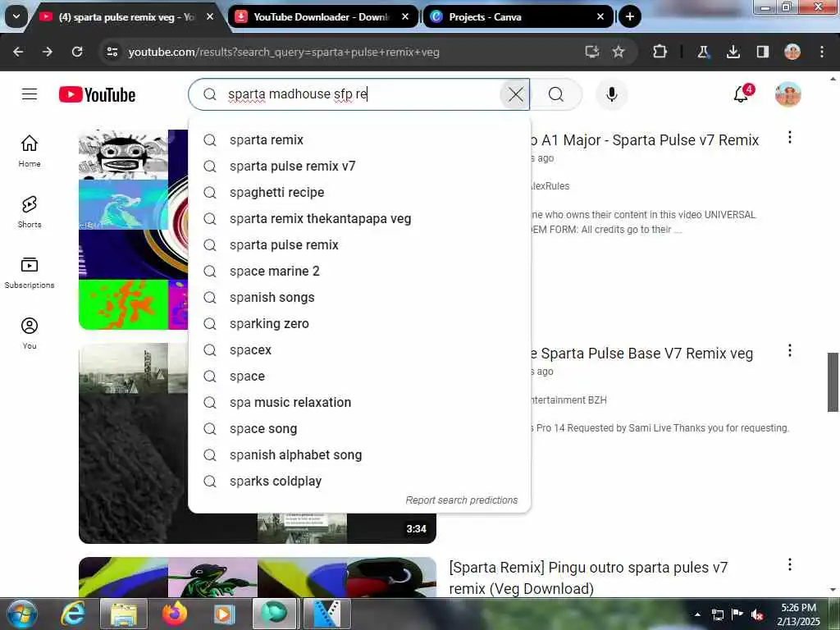Viewport: 840px width, 630px height.
Task: Open YouTube account avatar menu
Action: tap(787, 94)
